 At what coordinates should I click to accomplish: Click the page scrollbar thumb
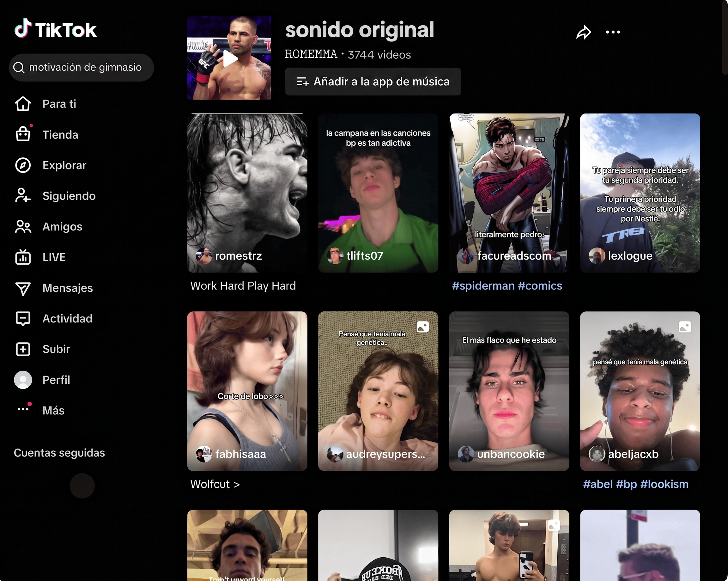[725, 37]
